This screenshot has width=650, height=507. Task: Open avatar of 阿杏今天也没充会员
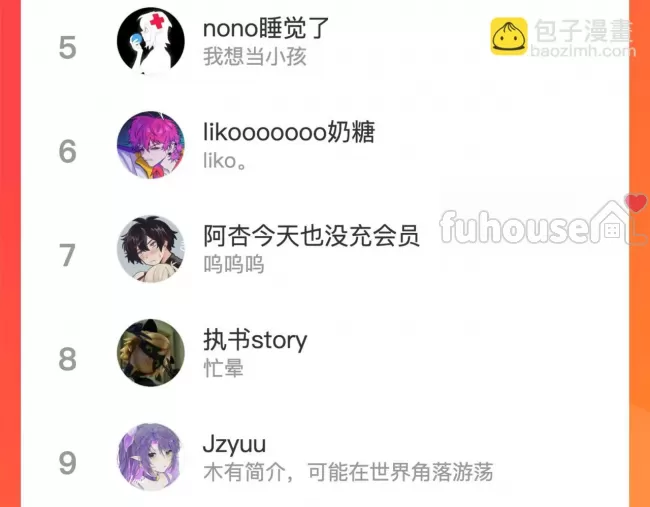(x=150, y=248)
